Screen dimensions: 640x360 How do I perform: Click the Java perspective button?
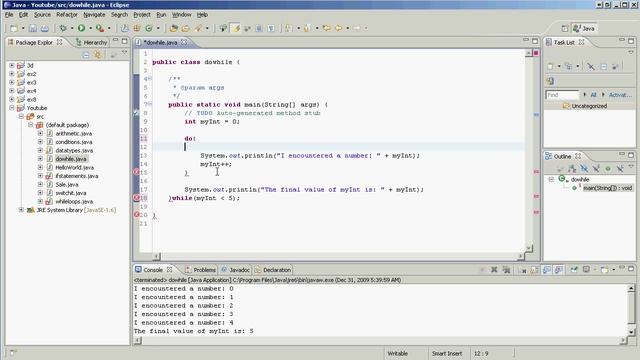tap(584, 28)
